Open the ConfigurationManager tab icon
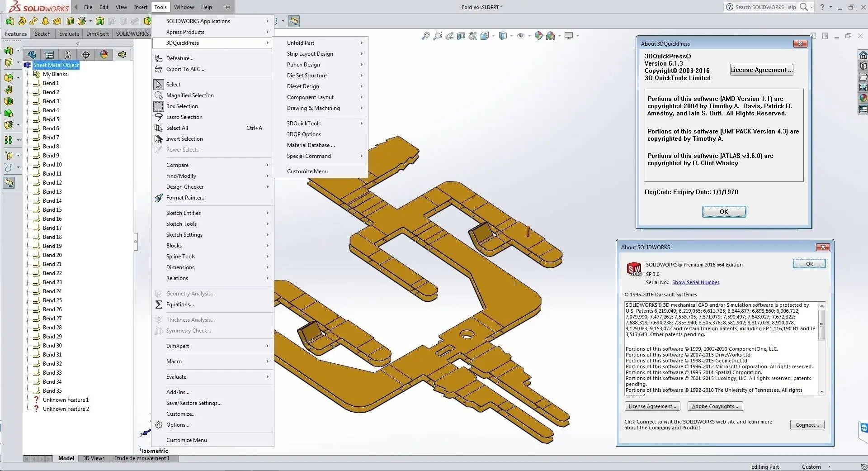The image size is (868, 471). point(68,55)
